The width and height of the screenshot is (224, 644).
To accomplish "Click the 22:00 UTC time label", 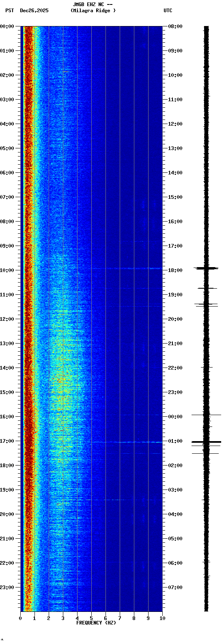I will coord(175,368).
